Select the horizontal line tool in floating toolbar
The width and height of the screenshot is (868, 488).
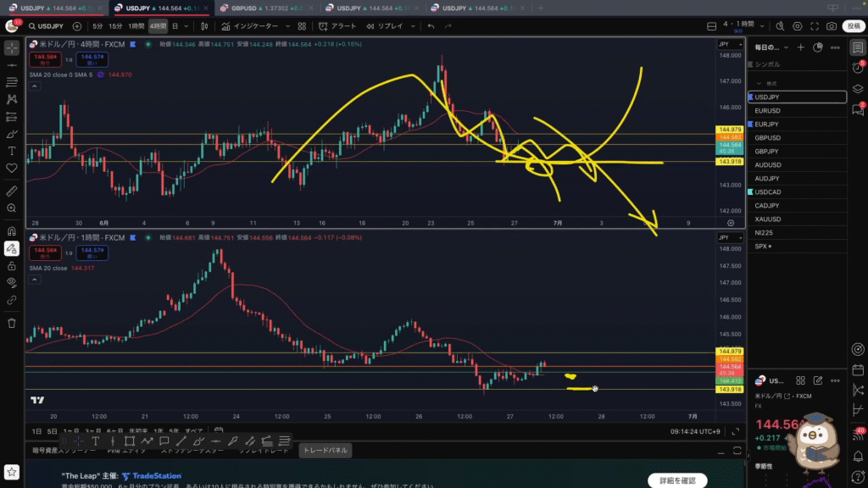216,441
